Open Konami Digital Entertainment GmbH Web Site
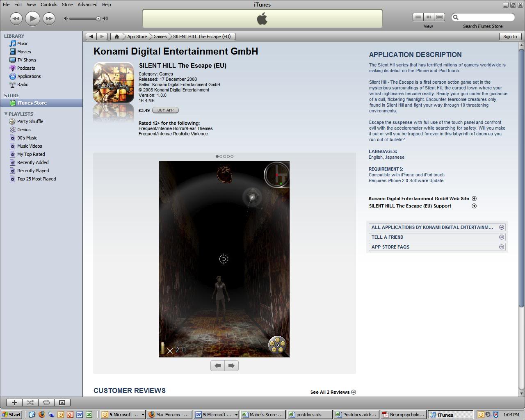Viewport: 525px width, 420px height. point(422,199)
